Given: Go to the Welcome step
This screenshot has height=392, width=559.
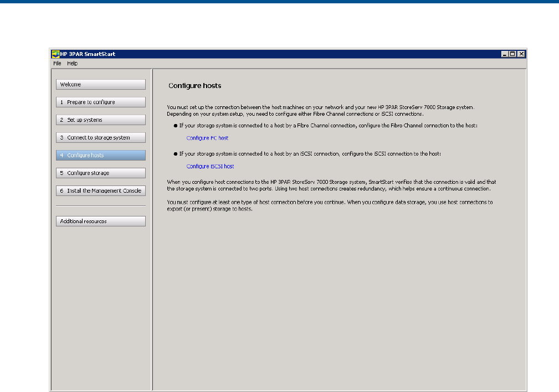Looking at the screenshot, I should click(x=101, y=85).
